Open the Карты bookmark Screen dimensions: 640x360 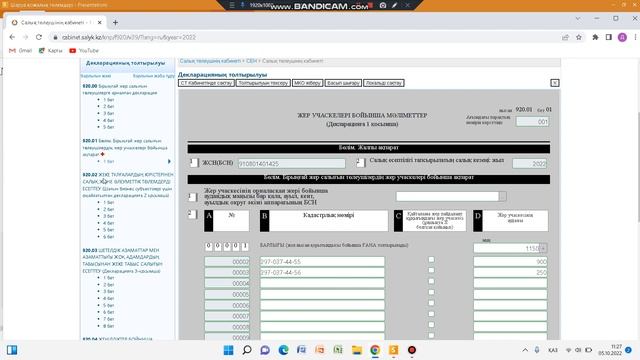[51, 51]
